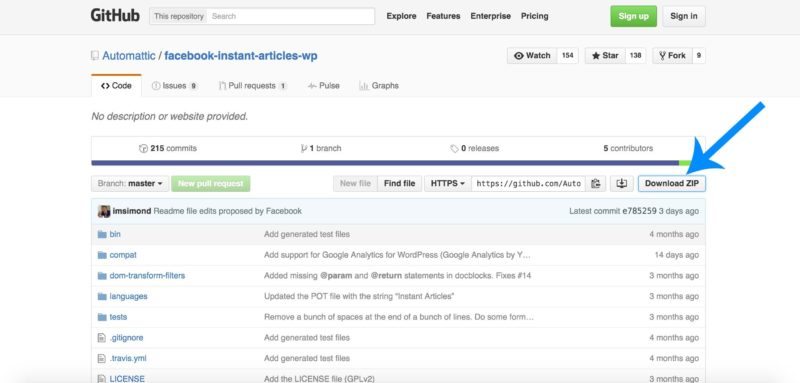This screenshot has height=383, width=800.
Task: Open the languages folder icon
Action: (x=102, y=296)
